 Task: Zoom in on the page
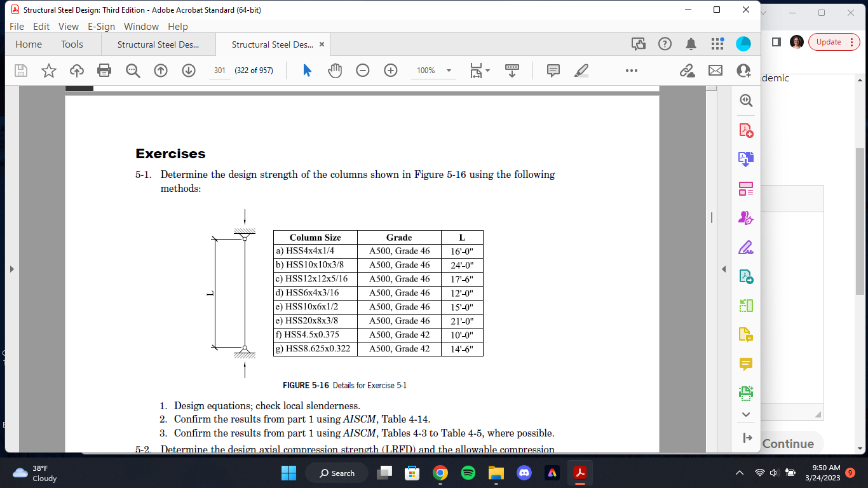point(391,71)
